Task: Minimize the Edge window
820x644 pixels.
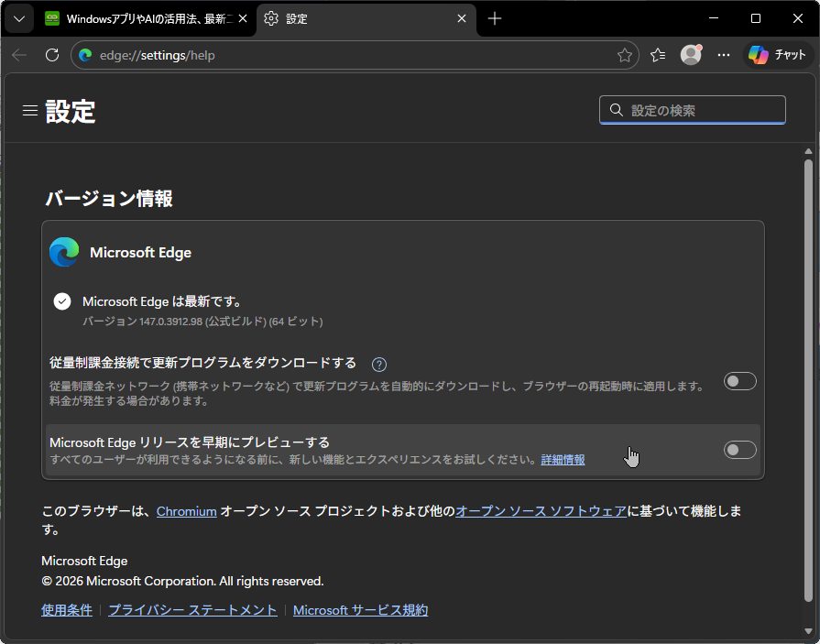Action: point(714,19)
